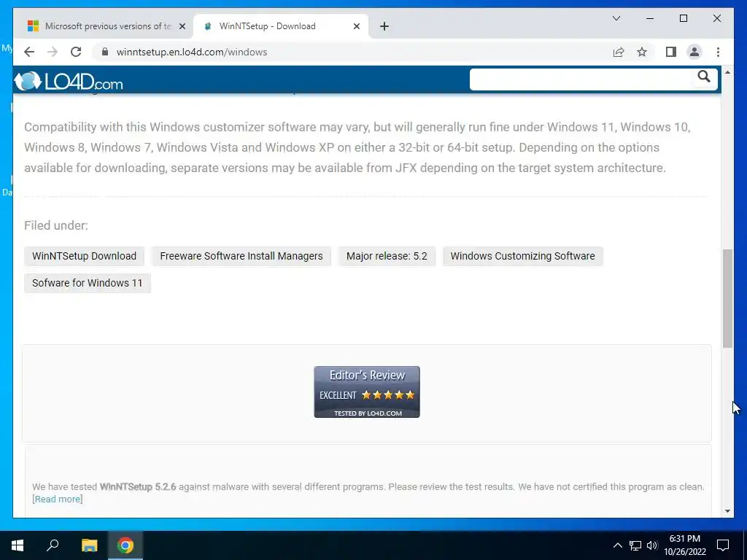The image size is (747, 560).
Task: Open the Windows Start menu
Action: click(x=18, y=545)
